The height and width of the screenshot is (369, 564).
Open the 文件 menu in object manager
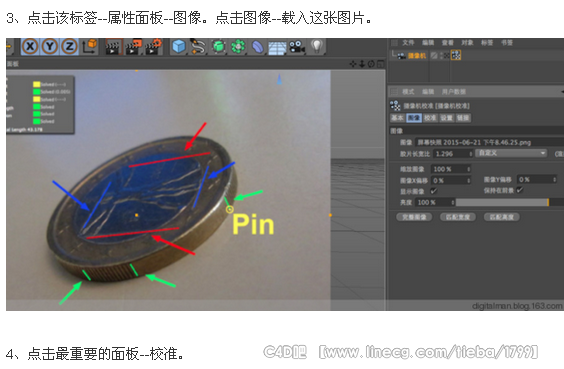tap(408, 43)
